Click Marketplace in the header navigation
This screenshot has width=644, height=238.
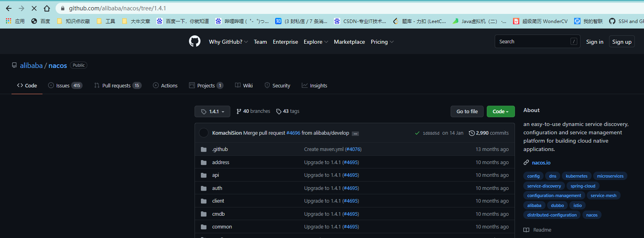349,42
